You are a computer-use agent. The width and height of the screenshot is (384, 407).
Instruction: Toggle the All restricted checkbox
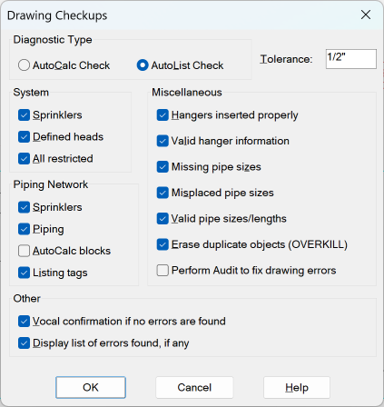pos(24,159)
